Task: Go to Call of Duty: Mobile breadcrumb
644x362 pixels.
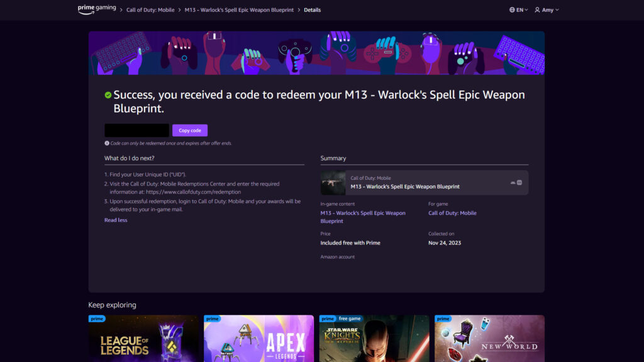Action: (150, 10)
